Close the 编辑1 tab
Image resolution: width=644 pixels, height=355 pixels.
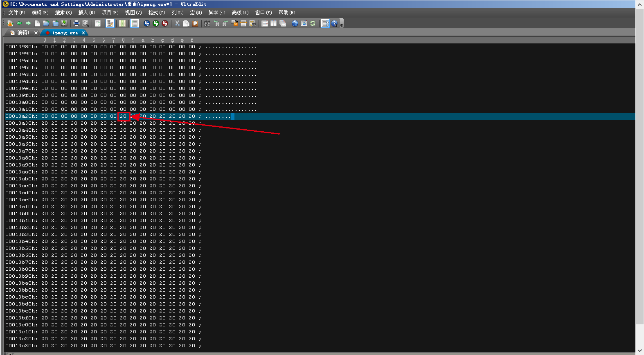(x=36, y=33)
